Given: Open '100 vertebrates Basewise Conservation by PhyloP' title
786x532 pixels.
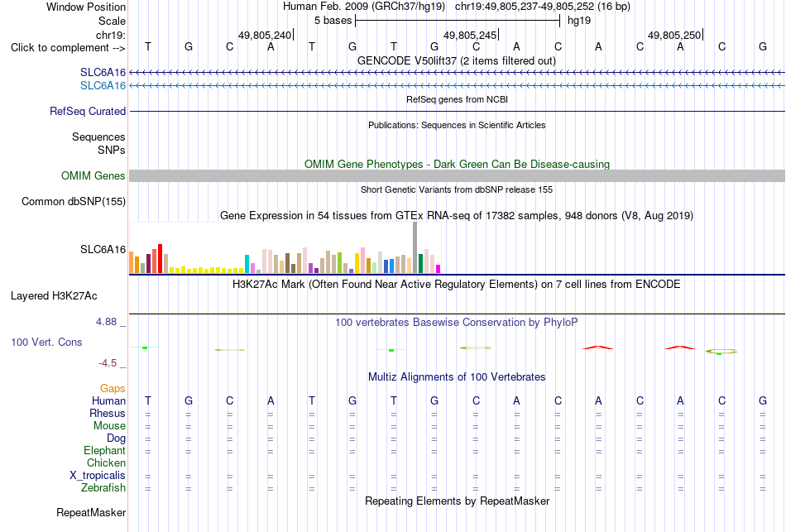Looking at the screenshot, I should (457, 323).
